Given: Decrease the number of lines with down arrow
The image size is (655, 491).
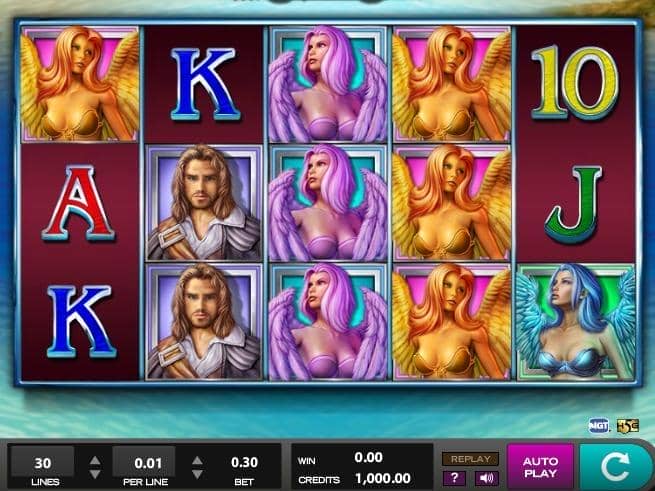Looking at the screenshot, I should pyautogui.click(x=95, y=474).
